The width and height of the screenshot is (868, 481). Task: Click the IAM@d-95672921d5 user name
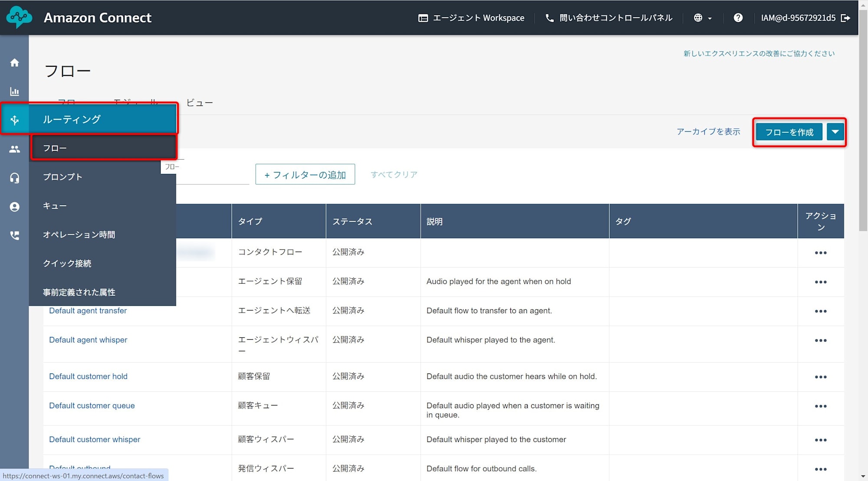tap(798, 18)
